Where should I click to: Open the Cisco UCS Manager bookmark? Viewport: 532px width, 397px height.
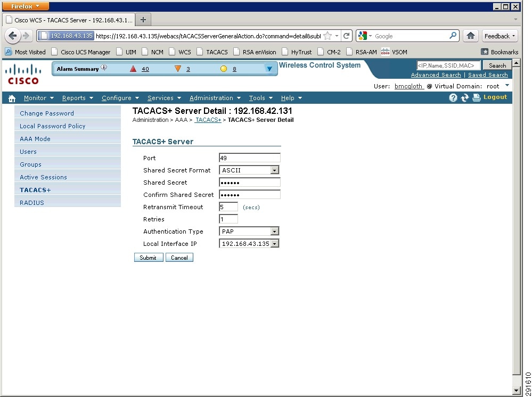tap(81, 52)
